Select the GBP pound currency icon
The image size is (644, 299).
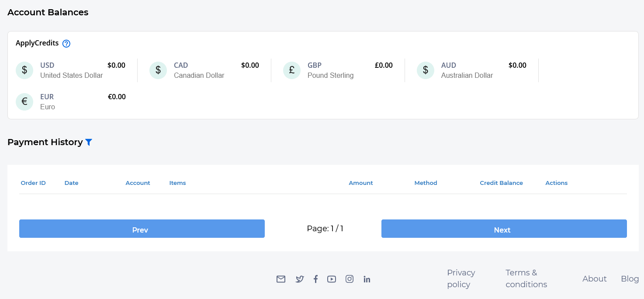click(292, 70)
